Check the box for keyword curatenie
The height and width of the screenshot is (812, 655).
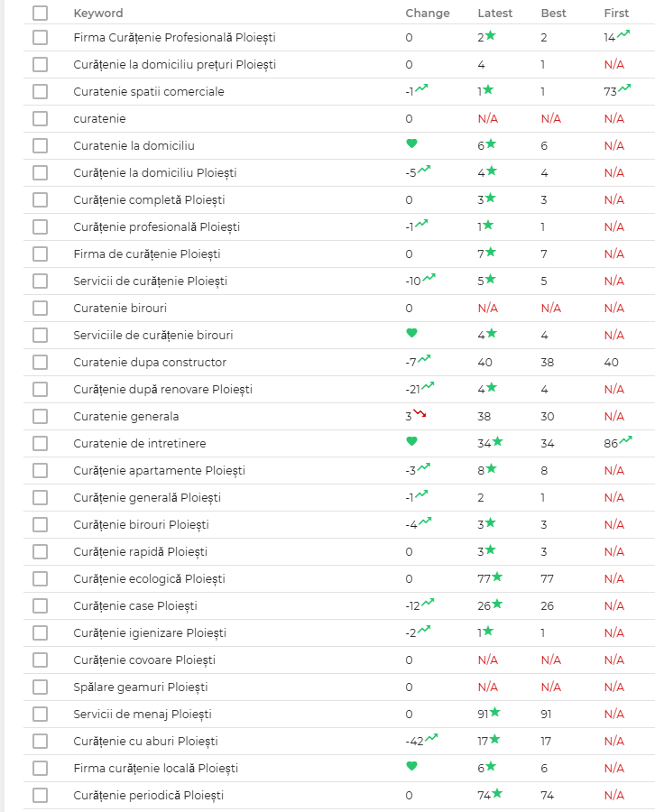coord(40,118)
